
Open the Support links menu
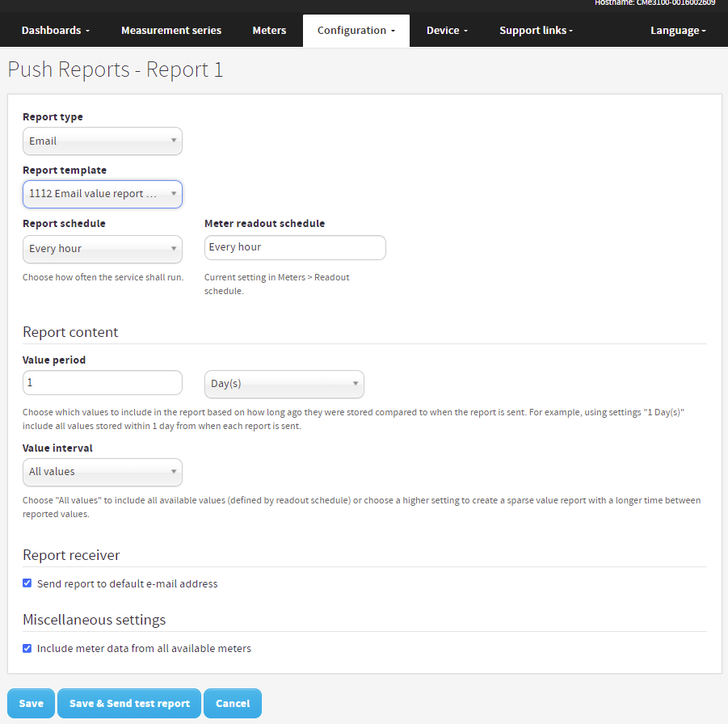click(x=536, y=30)
